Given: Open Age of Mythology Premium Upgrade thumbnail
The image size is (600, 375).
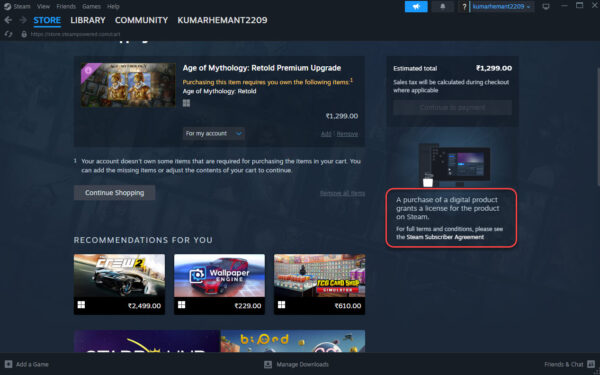Looking at the screenshot, I should coord(128,85).
